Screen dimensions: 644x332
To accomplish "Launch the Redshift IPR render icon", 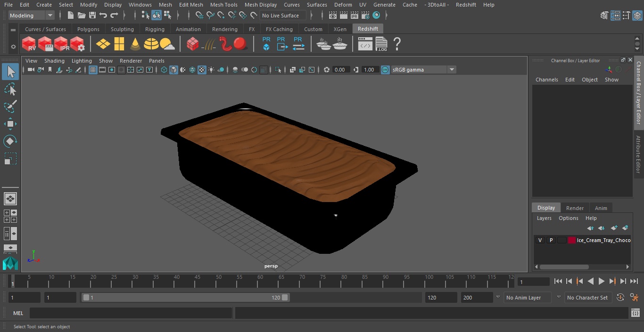I will (x=61, y=44).
